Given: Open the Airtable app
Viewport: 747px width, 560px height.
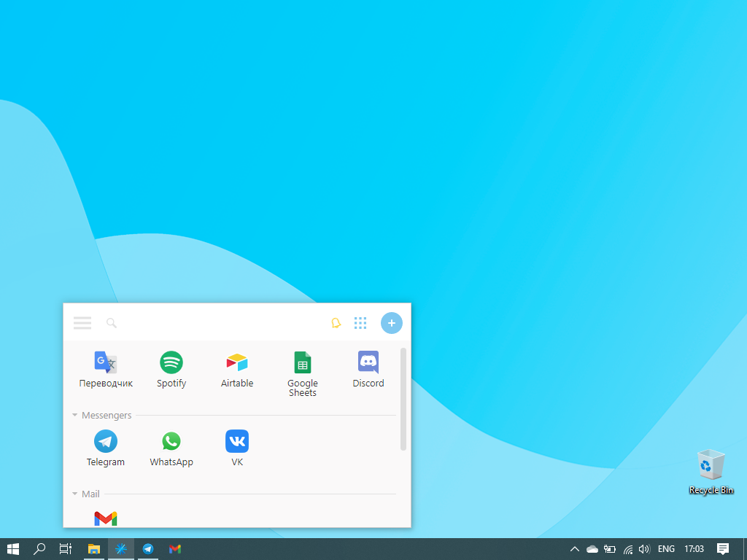Looking at the screenshot, I should point(236,362).
